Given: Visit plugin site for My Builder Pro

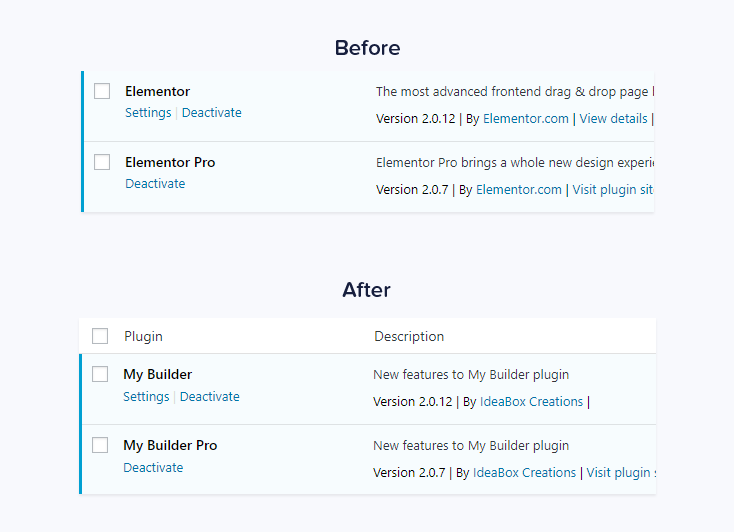Looking at the screenshot, I should click(621, 473).
